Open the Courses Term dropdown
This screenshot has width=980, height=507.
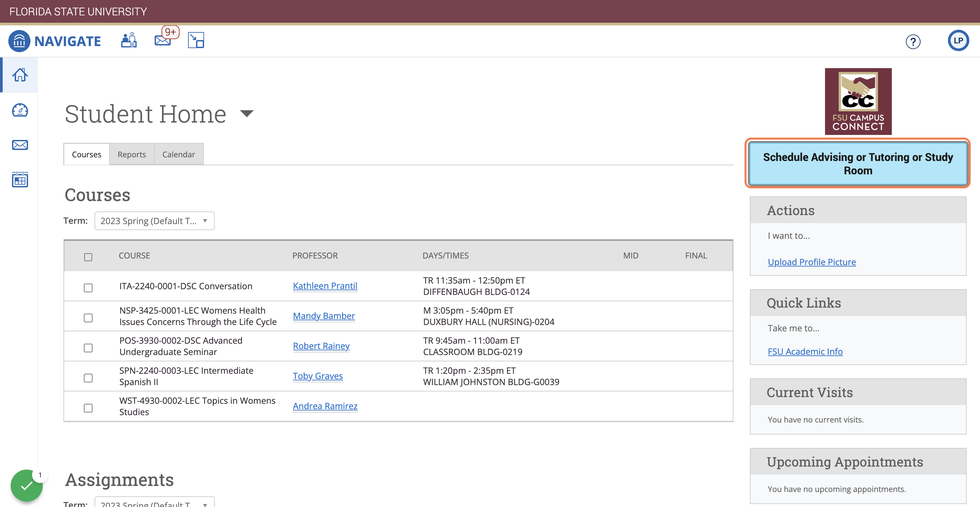tap(154, 221)
